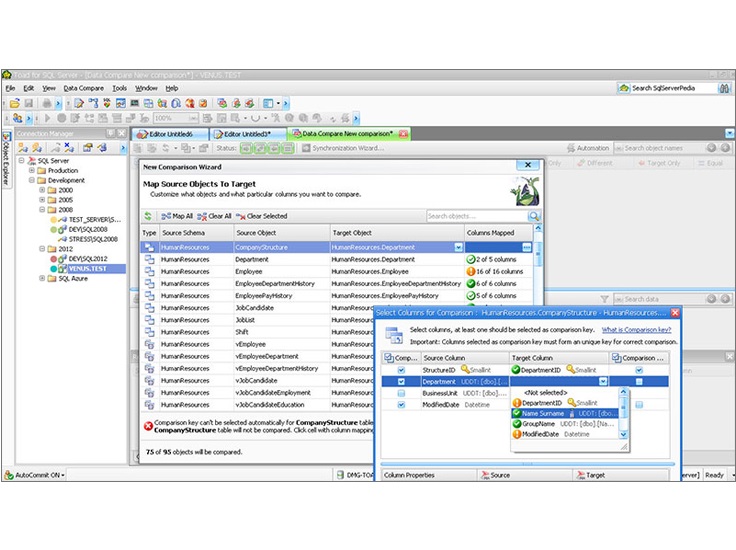Click the first new connection icon in Connection Manager

pos(23,148)
